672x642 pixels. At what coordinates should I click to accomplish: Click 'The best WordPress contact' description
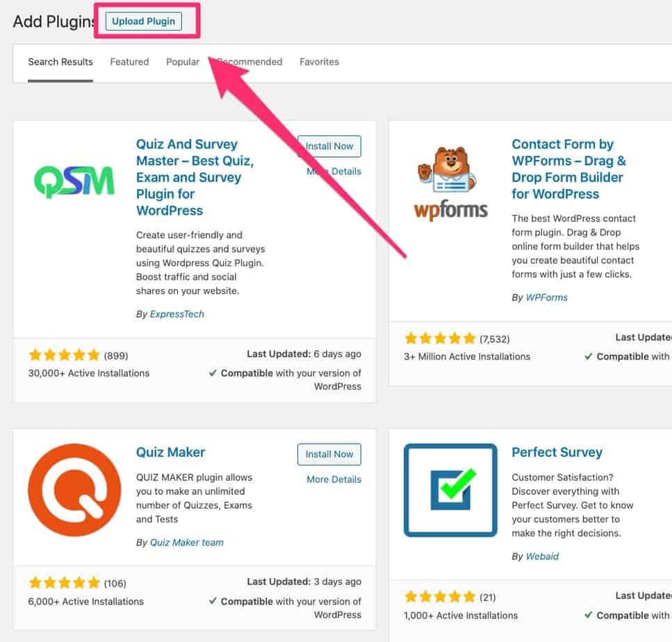[575, 247]
